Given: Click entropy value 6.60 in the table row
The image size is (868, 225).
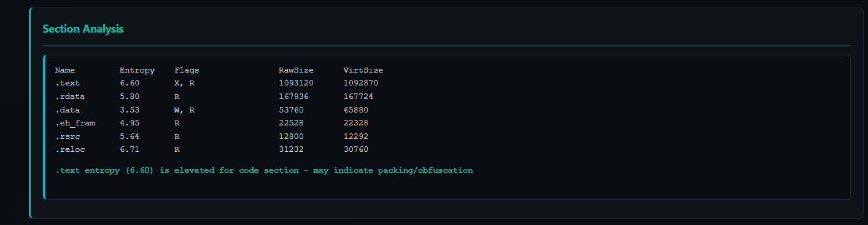Looking at the screenshot, I should [x=130, y=83].
